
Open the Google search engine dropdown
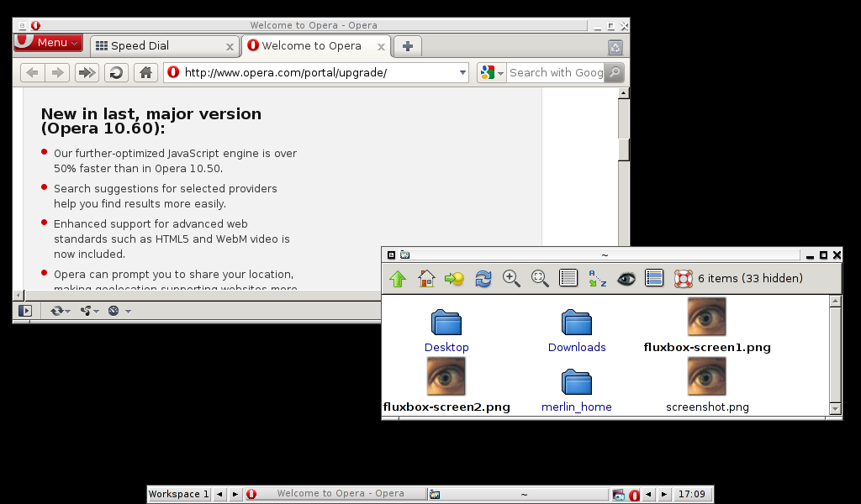(x=492, y=73)
